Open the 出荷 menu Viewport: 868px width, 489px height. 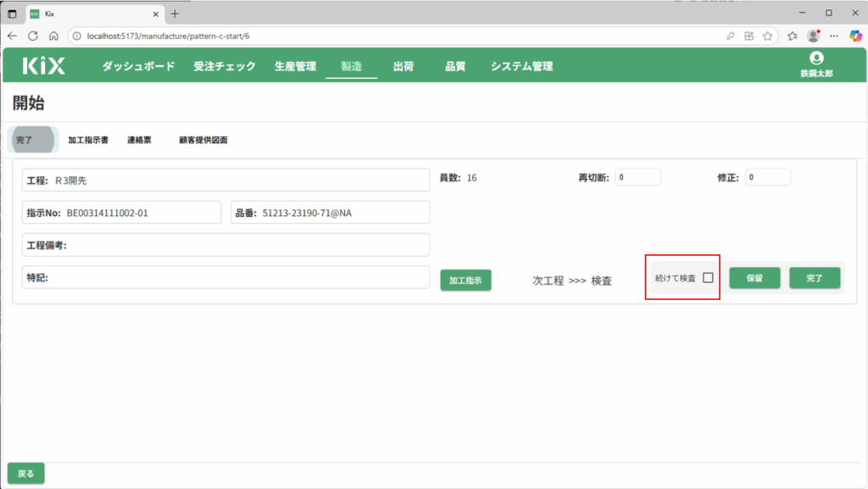[x=403, y=66]
